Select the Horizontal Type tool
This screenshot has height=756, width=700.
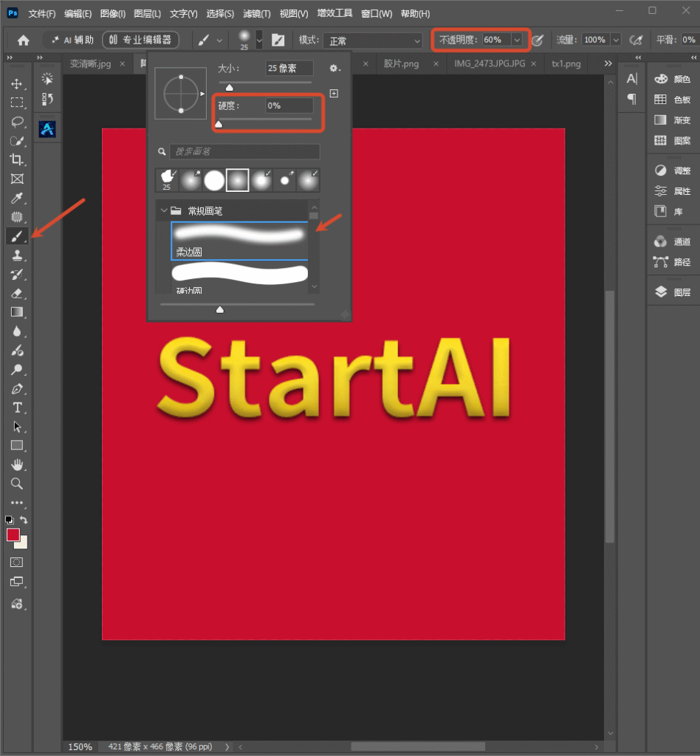coord(17,408)
